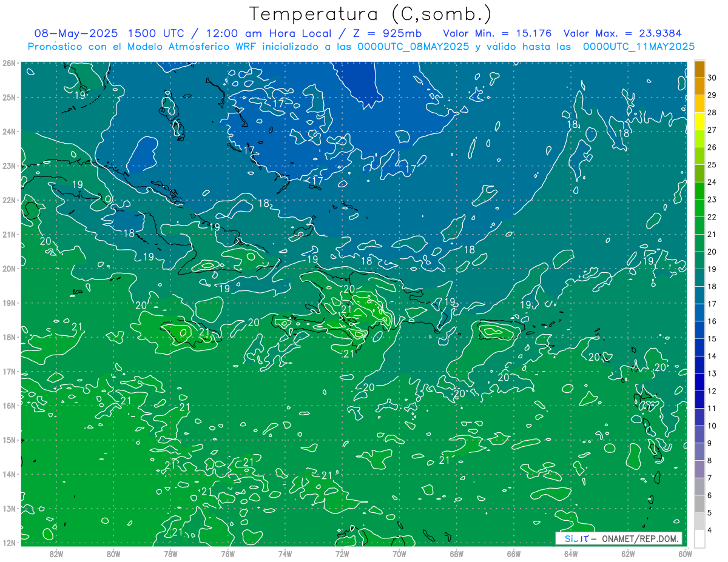Click the '80W' longitude axis label
Screen dimensions: 728x562
point(113,554)
